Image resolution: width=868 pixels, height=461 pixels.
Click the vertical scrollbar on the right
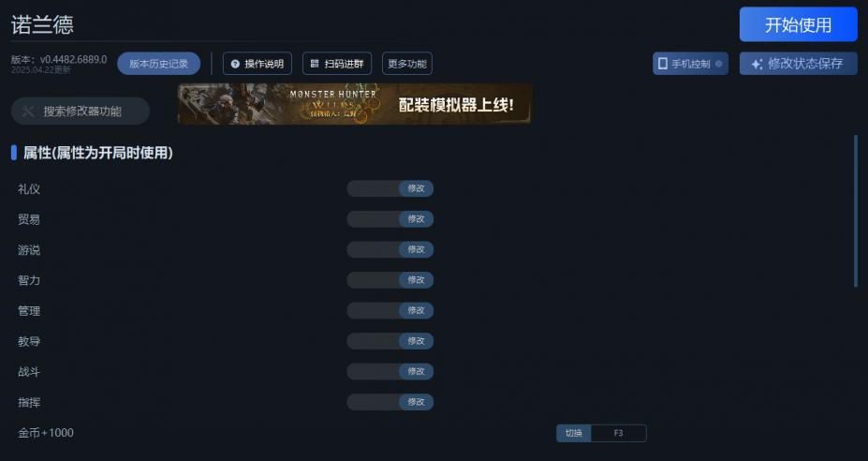[856, 211]
